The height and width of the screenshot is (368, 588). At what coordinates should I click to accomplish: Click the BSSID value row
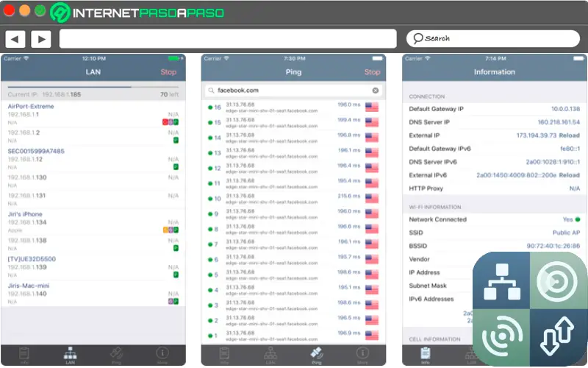pyautogui.click(x=494, y=246)
